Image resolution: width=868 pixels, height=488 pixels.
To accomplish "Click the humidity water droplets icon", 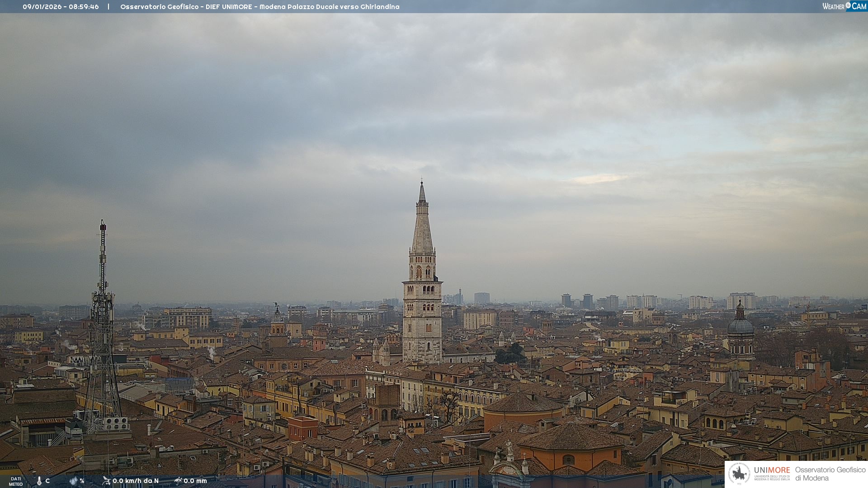I will coord(73,481).
